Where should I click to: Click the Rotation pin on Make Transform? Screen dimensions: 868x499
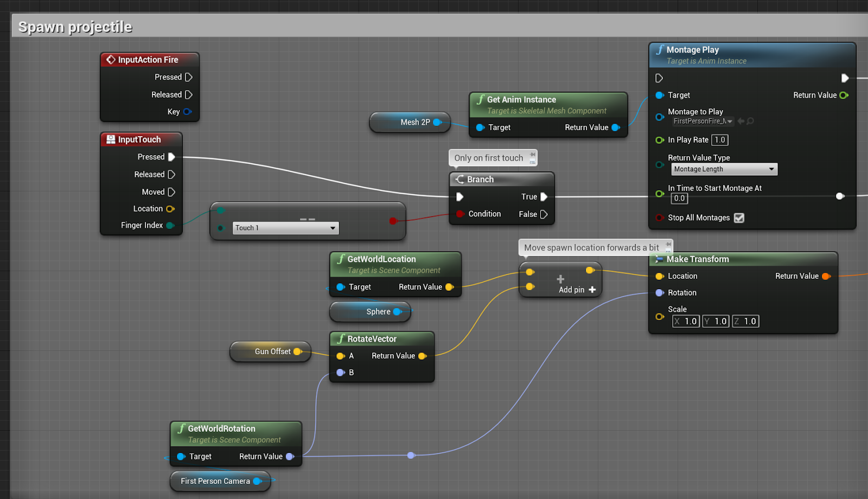pyautogui.click(x=660, y=293)
